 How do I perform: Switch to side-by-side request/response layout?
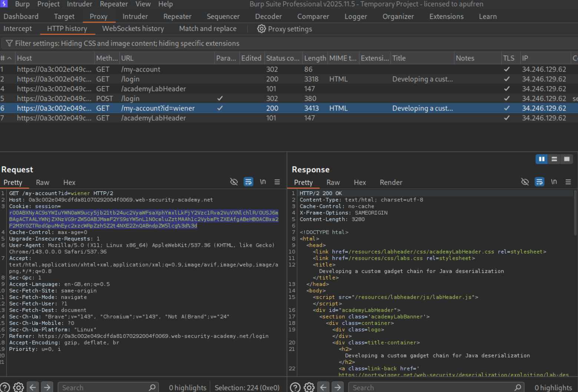pos(542,159)
